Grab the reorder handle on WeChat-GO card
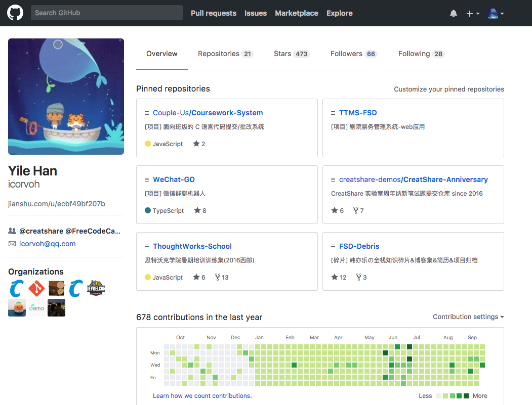 (147, 179)
